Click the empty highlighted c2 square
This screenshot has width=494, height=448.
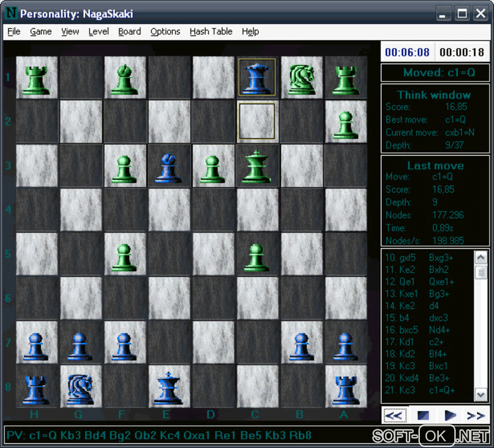[257, 121]
